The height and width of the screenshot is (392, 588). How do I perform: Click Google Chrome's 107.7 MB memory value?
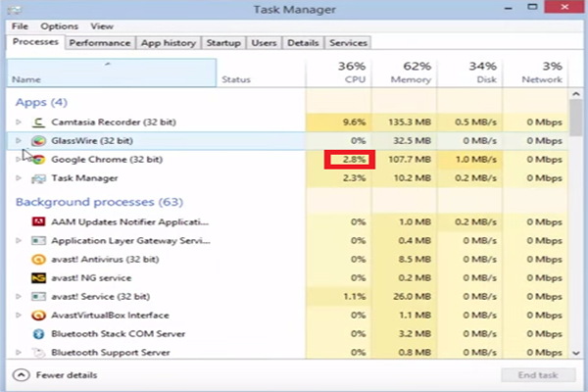coord(410,160)
